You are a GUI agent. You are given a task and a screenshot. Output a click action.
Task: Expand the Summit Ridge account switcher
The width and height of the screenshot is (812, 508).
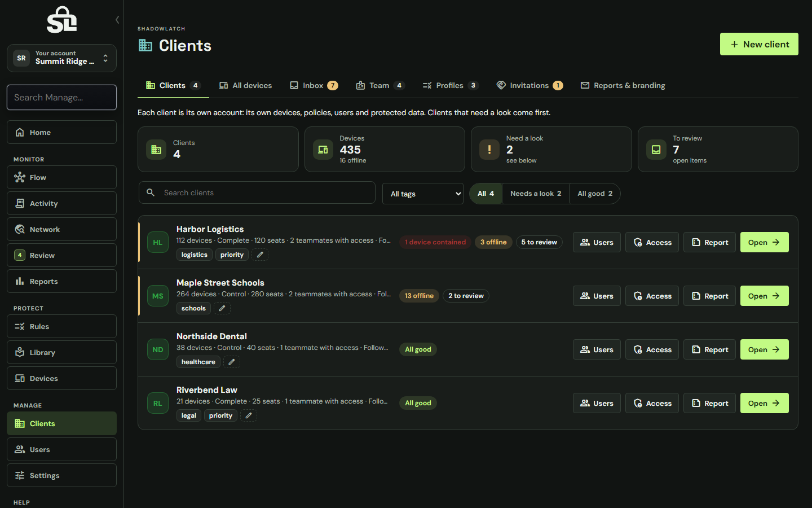61,58
